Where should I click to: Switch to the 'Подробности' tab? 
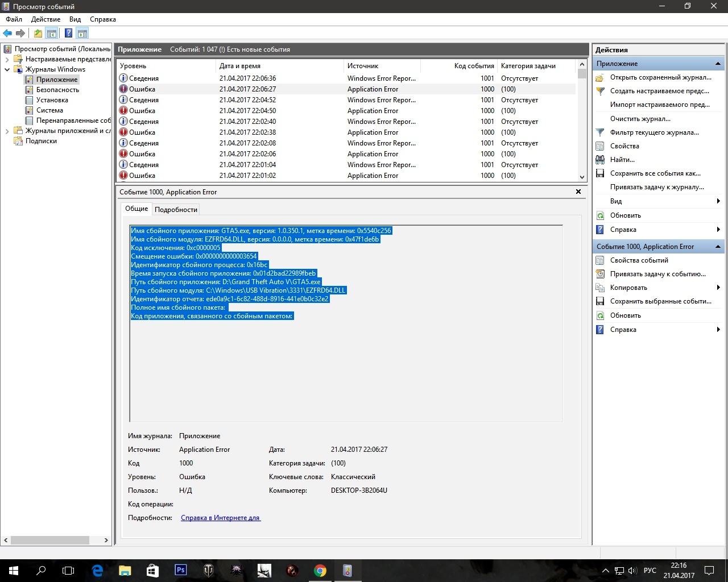point(176,210)
